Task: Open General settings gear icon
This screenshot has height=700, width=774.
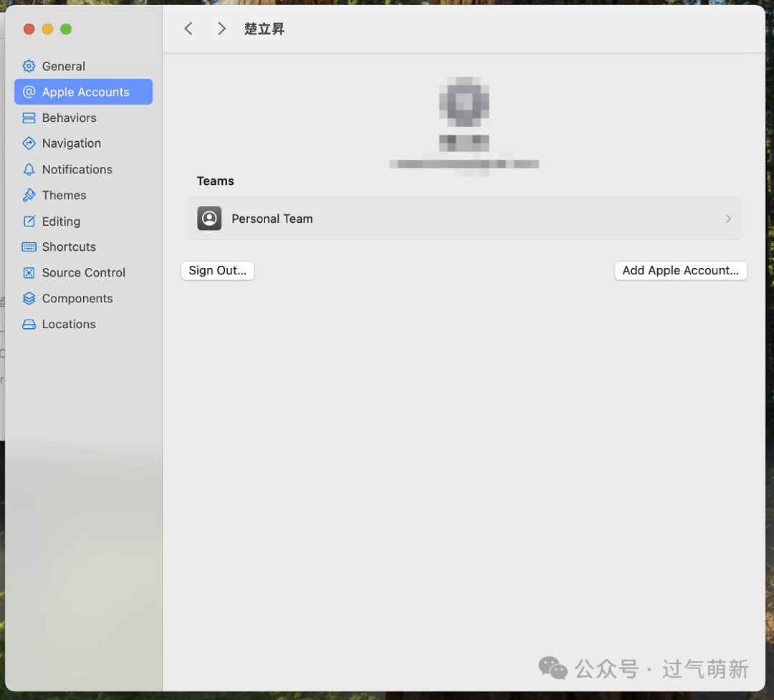Action: 29,66
